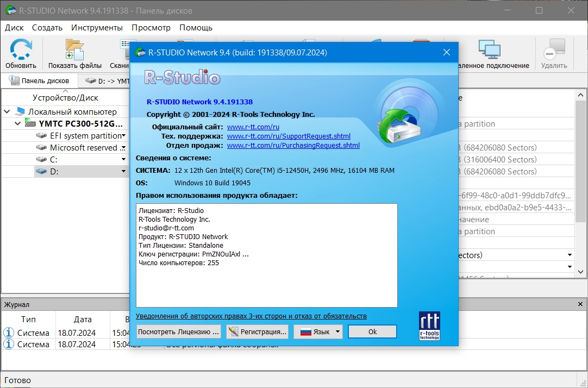Click the C: volume disk icon
The height and width of the screenshot is (388, 588).
[x=41, y=159]
